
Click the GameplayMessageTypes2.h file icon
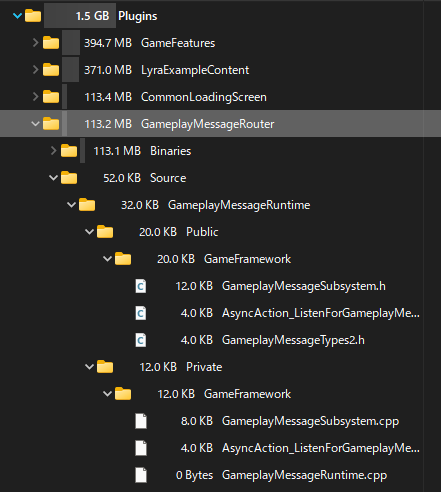tap(141, 340)
